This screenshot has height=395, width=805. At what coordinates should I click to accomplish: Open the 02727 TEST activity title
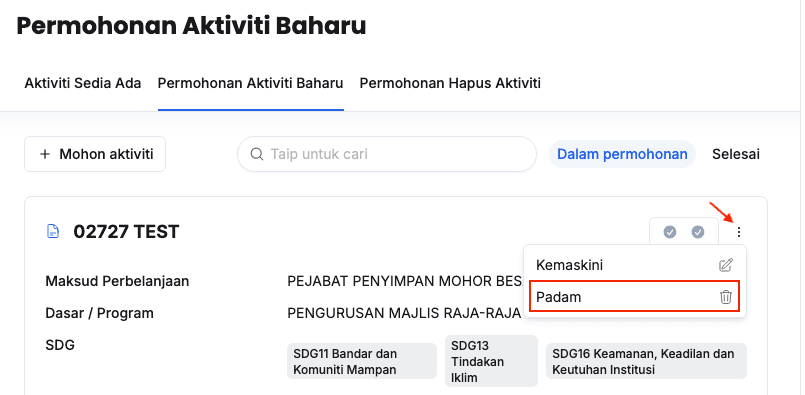[x=126, y=232]
